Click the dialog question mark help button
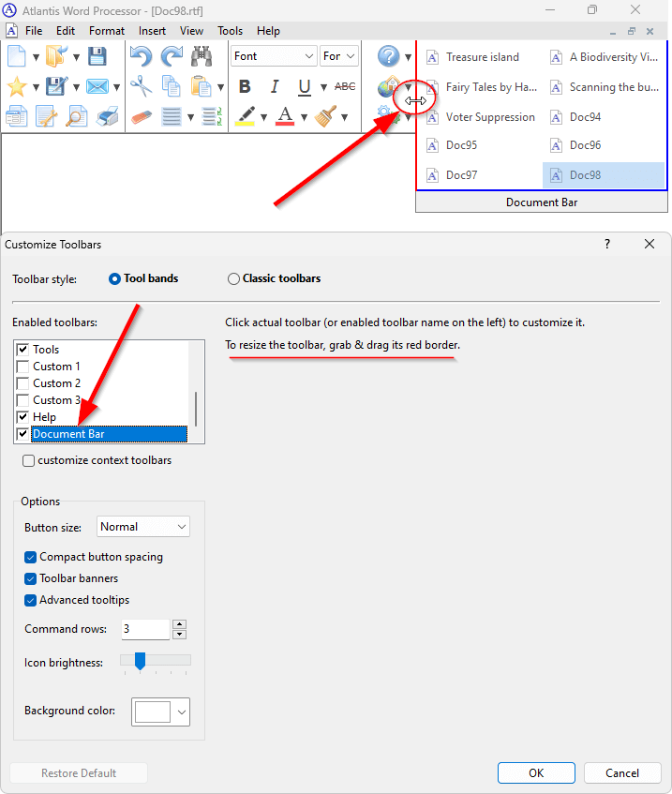Screen dimensions: 672x794 607,244
